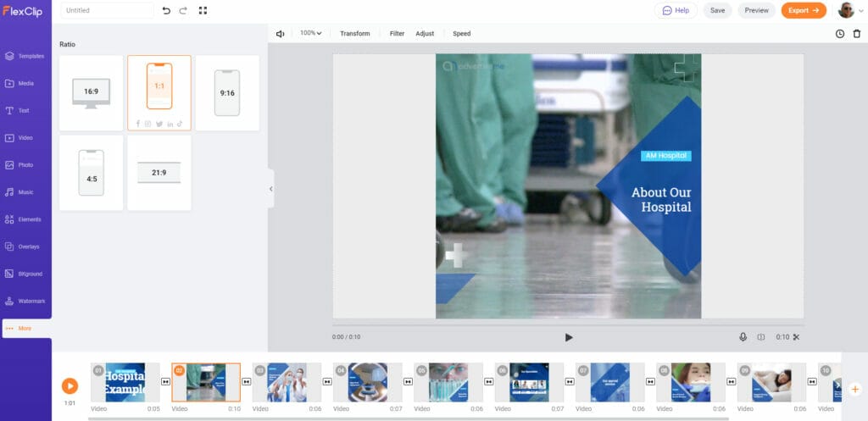Toggle fullscreen mode icon
The image size is (868, 421).
pyautogui.click(x=203, y=10)
